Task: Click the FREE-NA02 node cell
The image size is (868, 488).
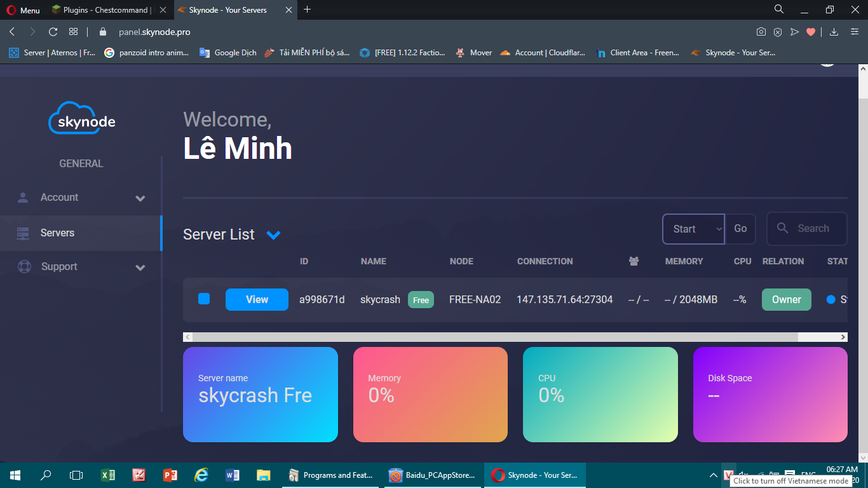Action: tap(475, 299)
